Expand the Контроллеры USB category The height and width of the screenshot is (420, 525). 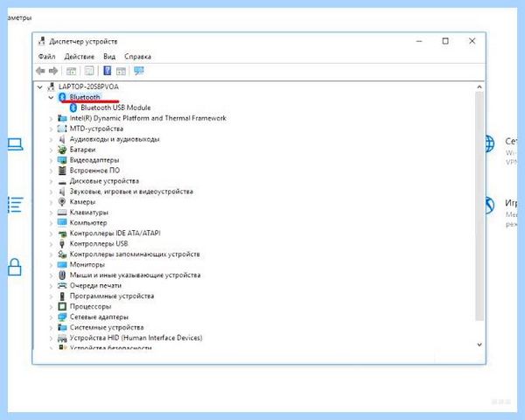[x=51, y=244]
